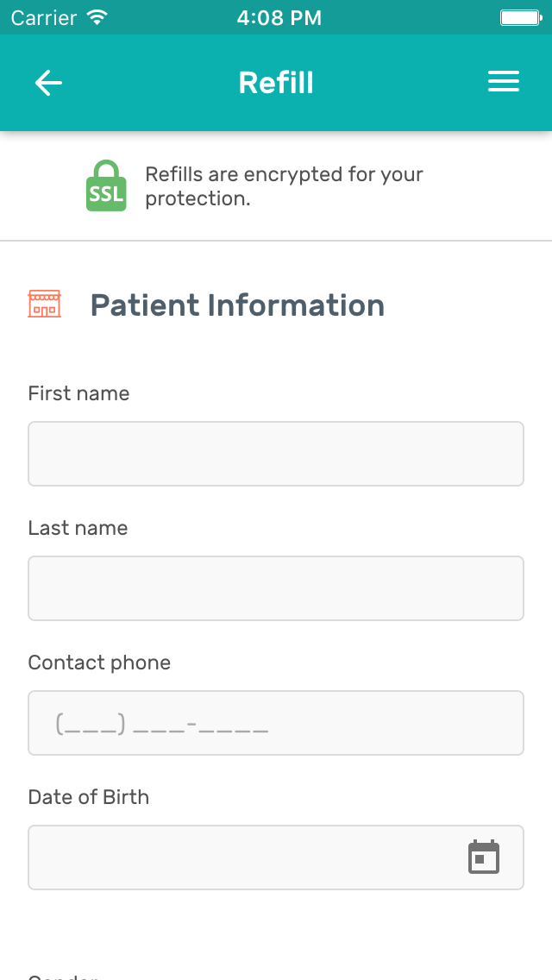Screen dimensions: 552x980
Task: Click the First name label
Action: 78,393
